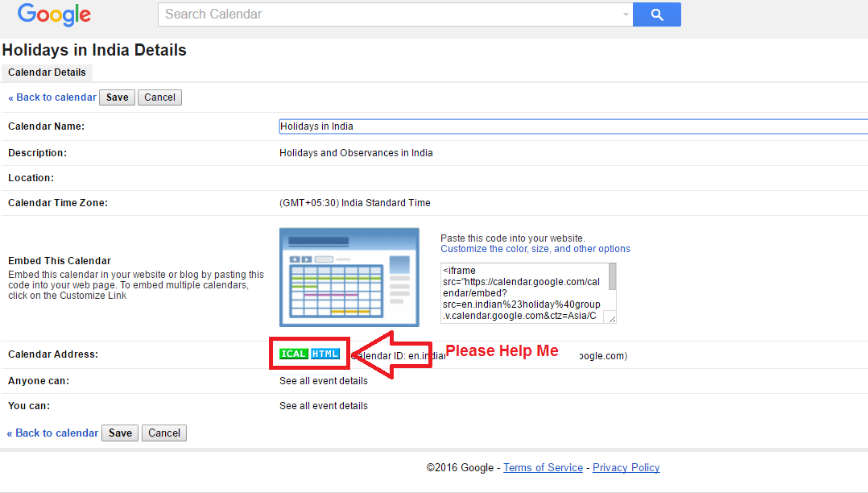868x493 pixels.
Task: Click the 'Description:' label
Action: [x=38, y=153]
